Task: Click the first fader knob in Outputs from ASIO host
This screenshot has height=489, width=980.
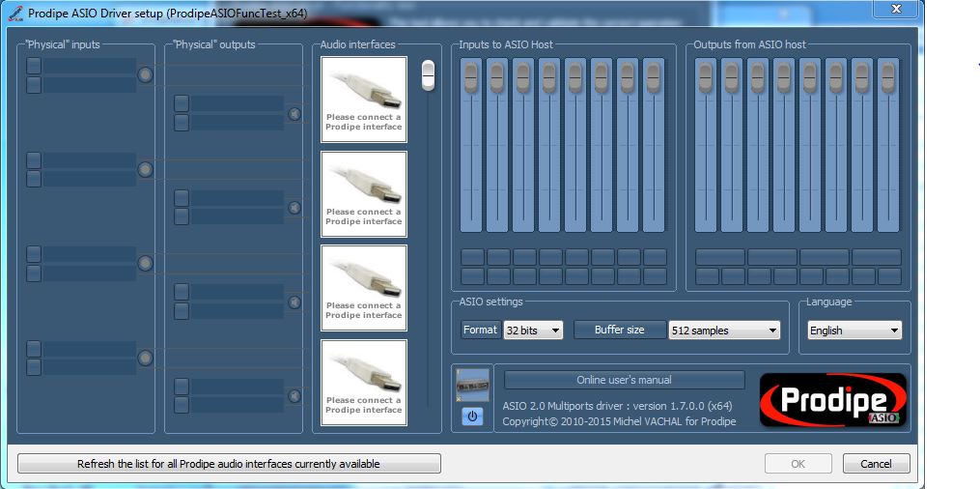Action: [x=706, y=77]
